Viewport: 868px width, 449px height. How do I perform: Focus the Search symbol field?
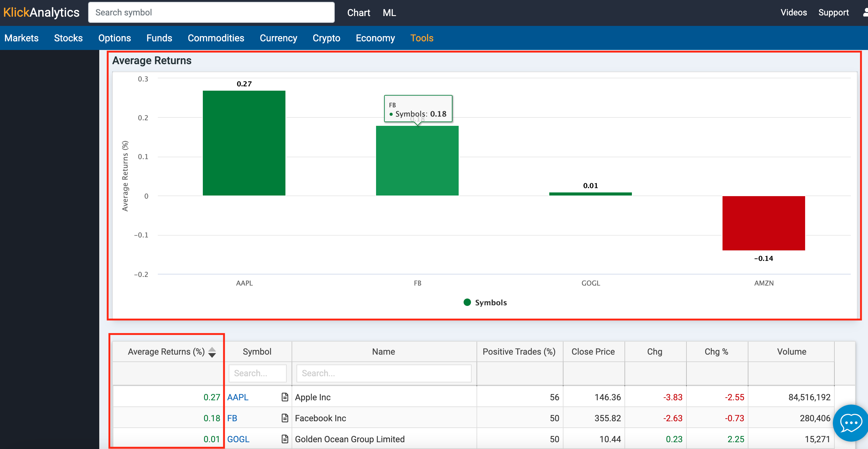211,12
